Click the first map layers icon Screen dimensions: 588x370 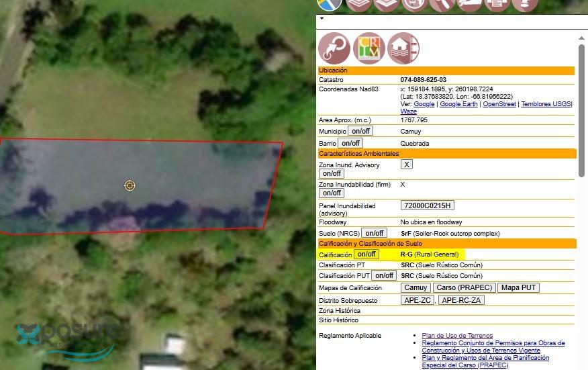coord(359,4)
